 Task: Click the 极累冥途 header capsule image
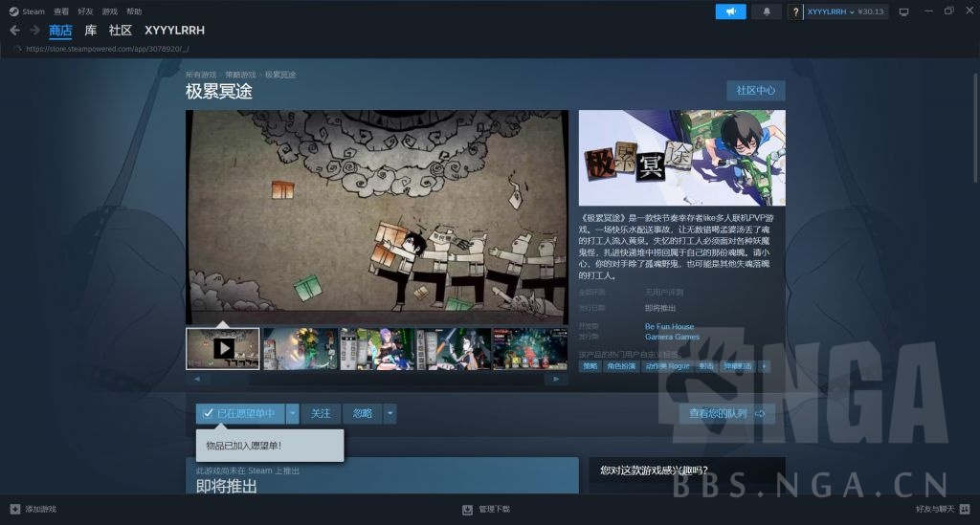pos(681,158)
